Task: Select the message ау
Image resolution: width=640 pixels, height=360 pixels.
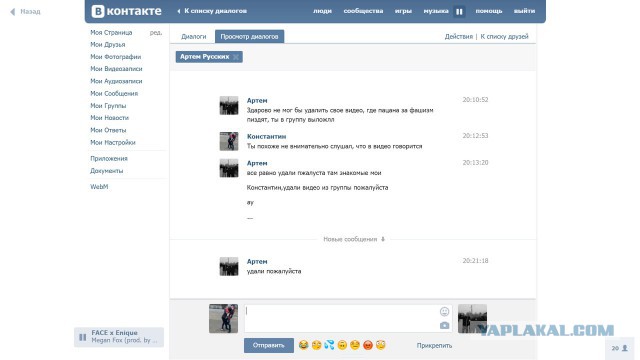Action: pos(250,202)
